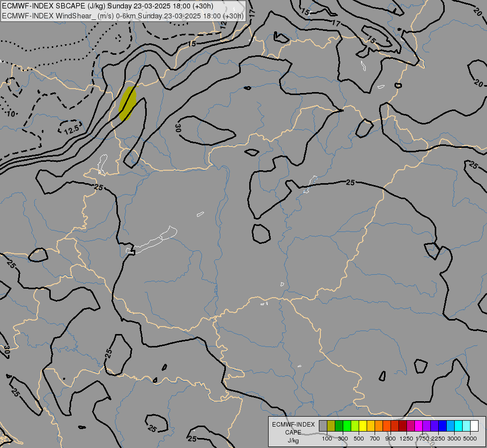Click the indigo swatch left of the 2250 tick

[x=434, y=426]
